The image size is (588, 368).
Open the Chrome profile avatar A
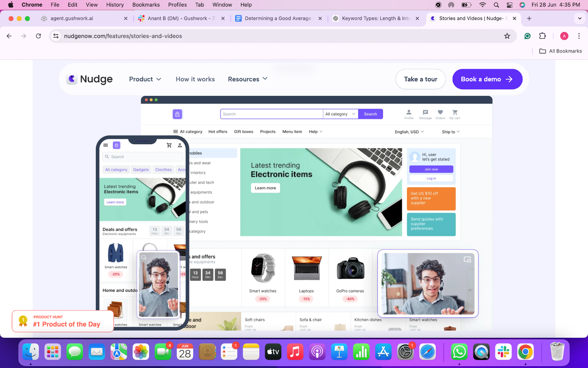pyautogui.click(x=564, y=36)
